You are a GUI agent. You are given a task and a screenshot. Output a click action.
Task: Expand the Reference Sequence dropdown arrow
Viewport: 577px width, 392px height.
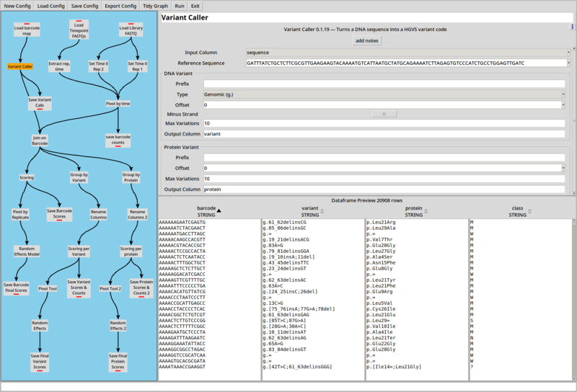coord(568,63)
